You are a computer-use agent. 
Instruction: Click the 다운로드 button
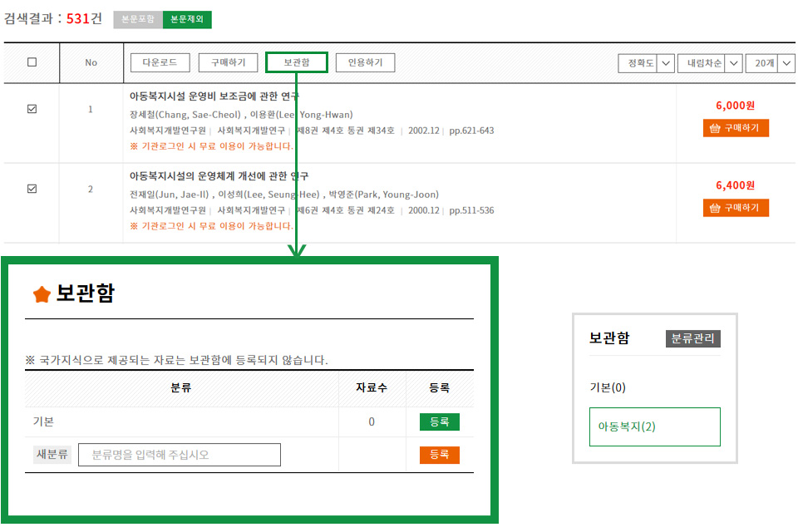pyautogui.click(x=160, y=62)
